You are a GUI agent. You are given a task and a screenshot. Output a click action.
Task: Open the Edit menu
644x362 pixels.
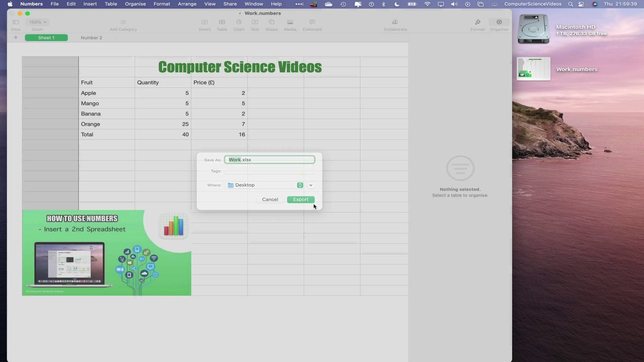point(71,4)
